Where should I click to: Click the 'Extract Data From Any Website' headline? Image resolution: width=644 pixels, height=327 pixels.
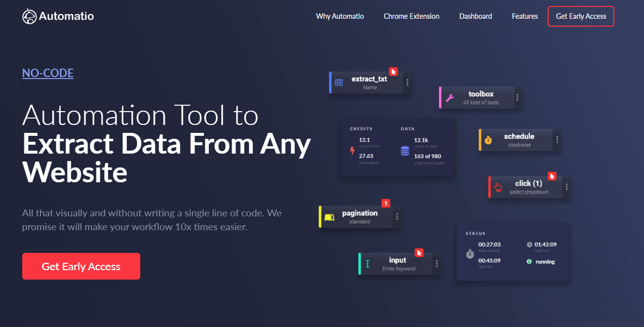pyautogui.click(x=167, y=158)
